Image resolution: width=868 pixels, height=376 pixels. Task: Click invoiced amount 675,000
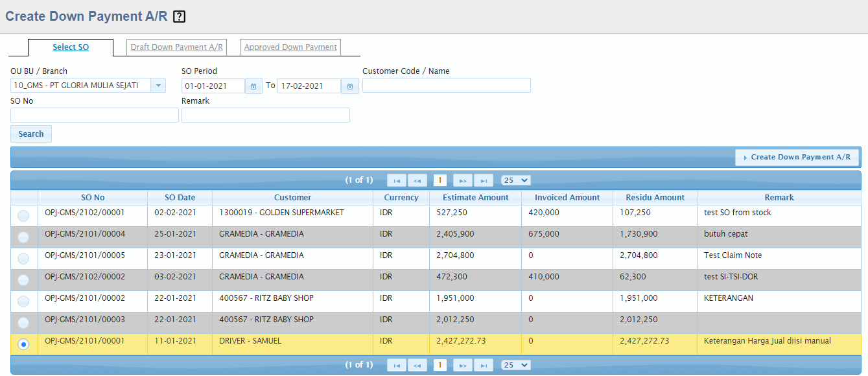click(x=544, y=234)
